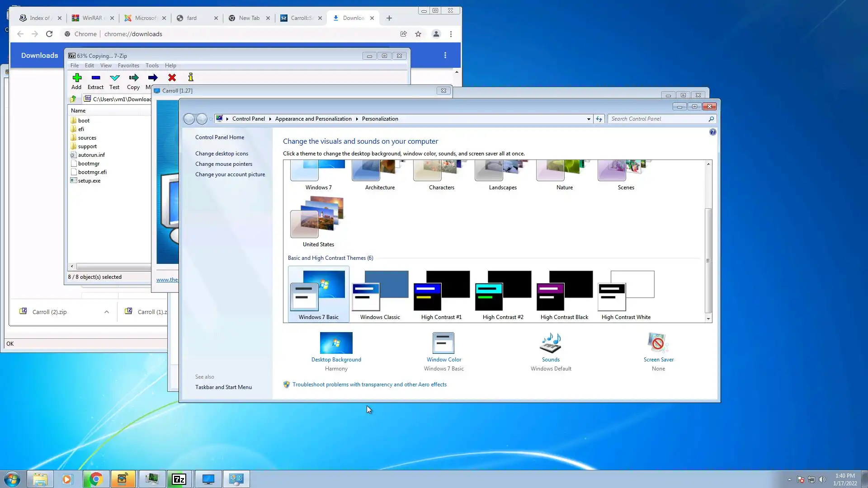Expand the address bar history dropdown
Screen dimensions: 868x488
[589, 119]
